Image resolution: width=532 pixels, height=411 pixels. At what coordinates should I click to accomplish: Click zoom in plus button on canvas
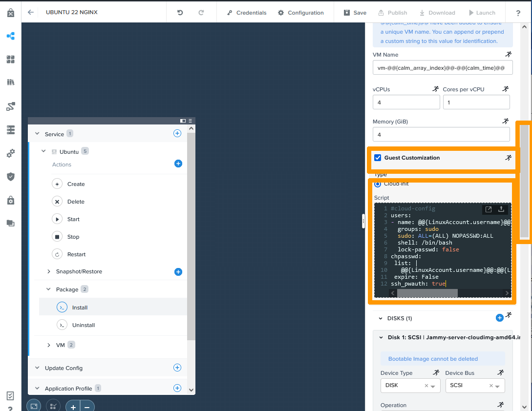(73, 407)
